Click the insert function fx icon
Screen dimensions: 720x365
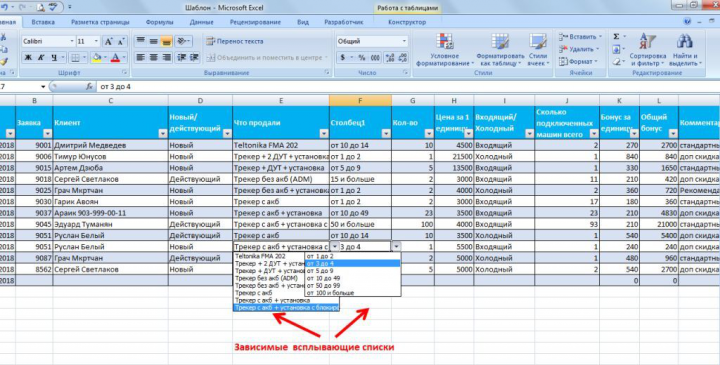click(x=90, y=86)
